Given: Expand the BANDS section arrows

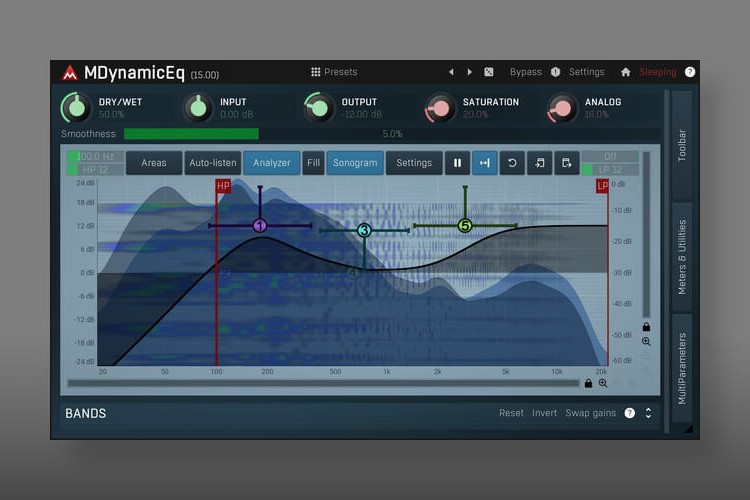Looking at the screenshot, I should pyautogui.click(x=648, y=413).
